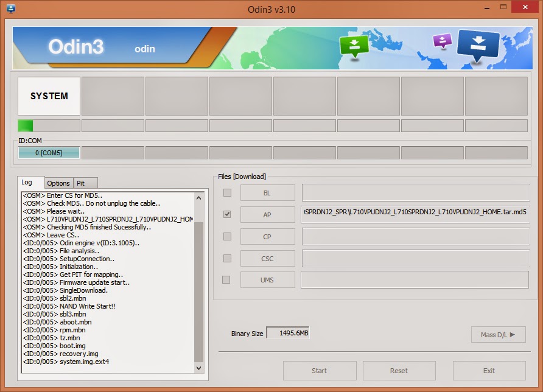Click log line 'SingleDownload.'

click(66, 290)
